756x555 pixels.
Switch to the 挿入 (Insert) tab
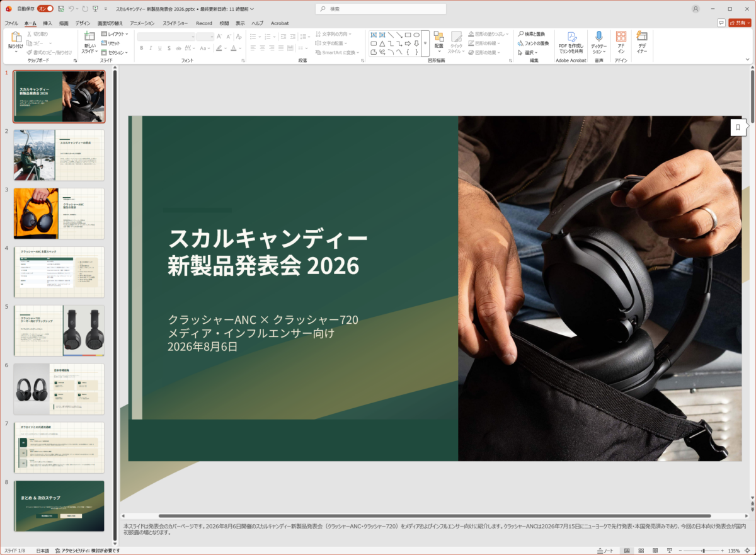coord(47,23)
